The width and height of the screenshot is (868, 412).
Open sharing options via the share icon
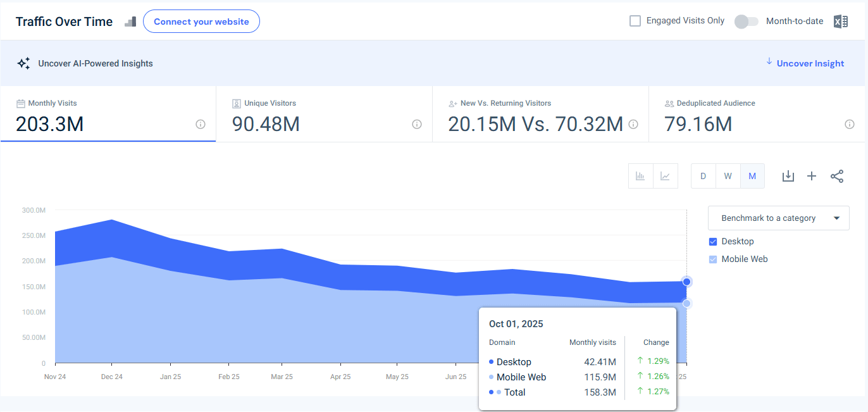click(837, 176)
